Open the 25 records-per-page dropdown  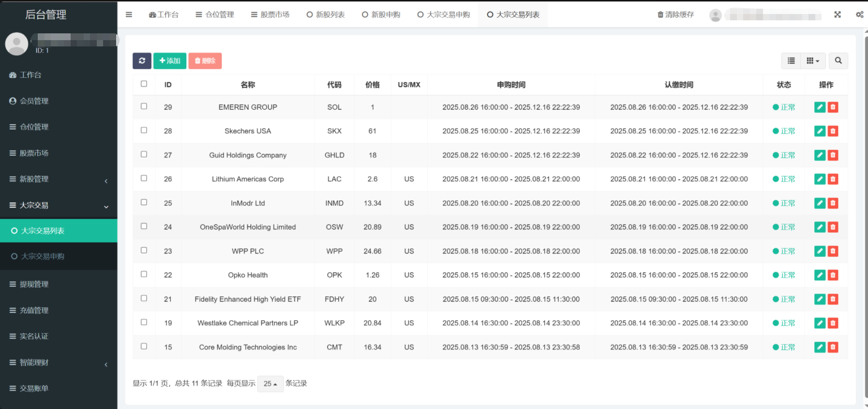click(x=270, y=384)
